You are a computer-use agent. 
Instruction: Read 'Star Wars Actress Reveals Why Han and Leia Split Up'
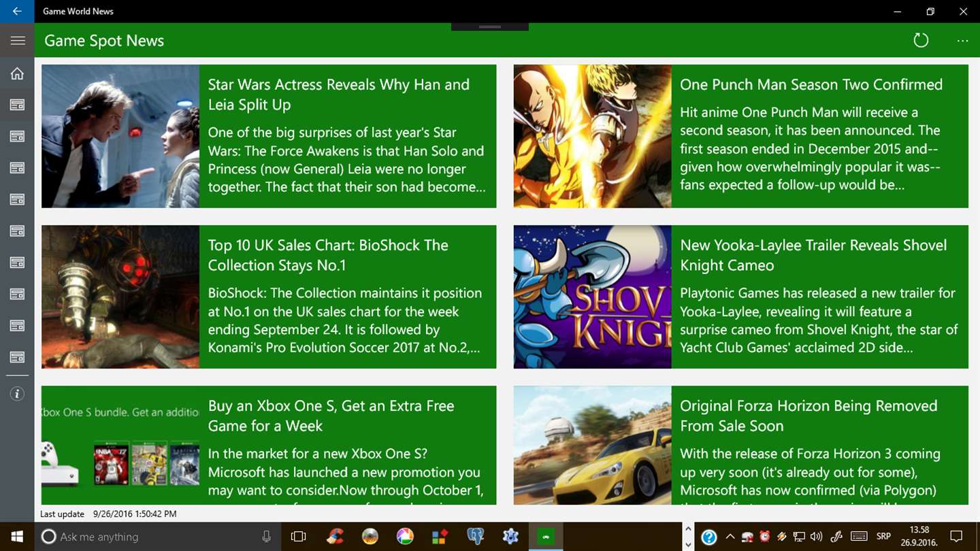pyautogui.click(x=339, y=95)
